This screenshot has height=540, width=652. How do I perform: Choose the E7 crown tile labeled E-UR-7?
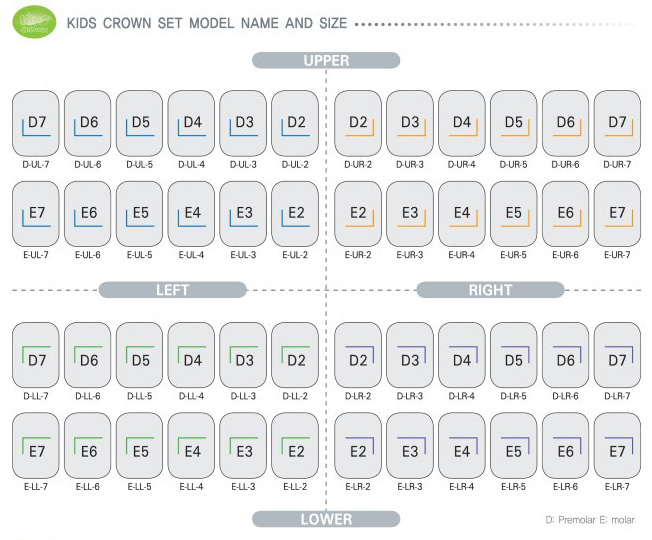(617, 213)
